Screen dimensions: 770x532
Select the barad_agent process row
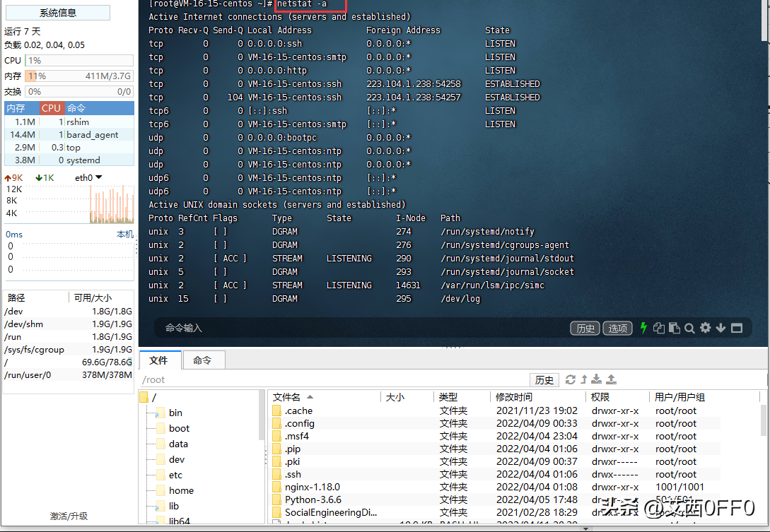pyautogui.click(x=69, y=134)
